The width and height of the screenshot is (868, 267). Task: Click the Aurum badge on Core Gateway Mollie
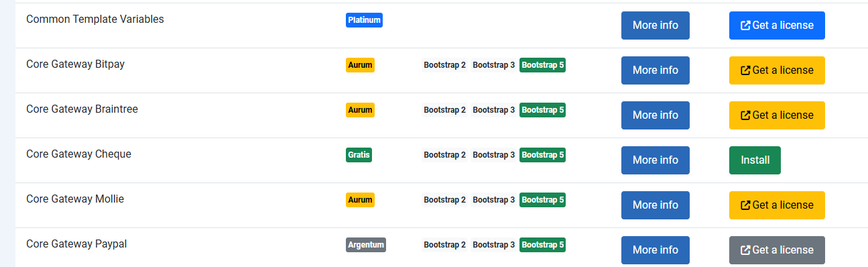pyautogui.click(x=360, y=200)
